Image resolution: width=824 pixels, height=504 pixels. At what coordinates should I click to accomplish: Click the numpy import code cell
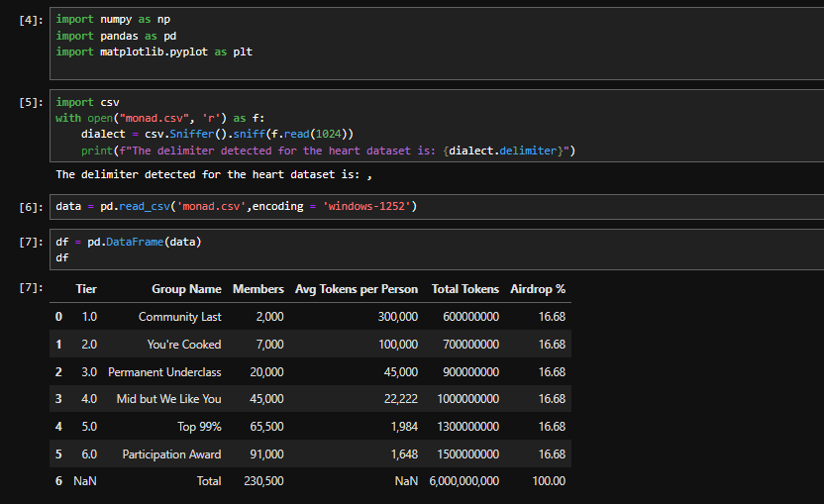[x=437, y=44]
